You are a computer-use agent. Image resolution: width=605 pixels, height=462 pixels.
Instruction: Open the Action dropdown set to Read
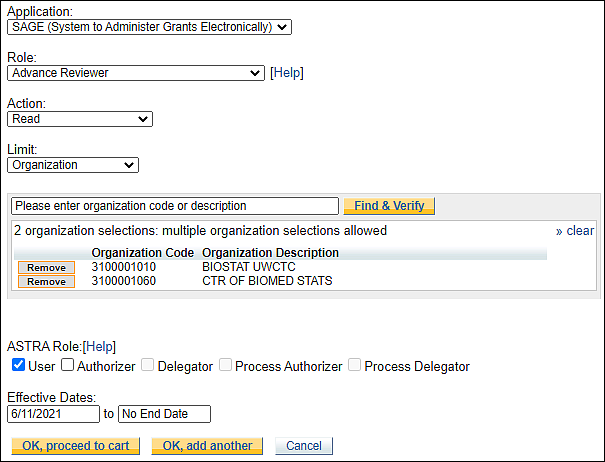(80, 119)
